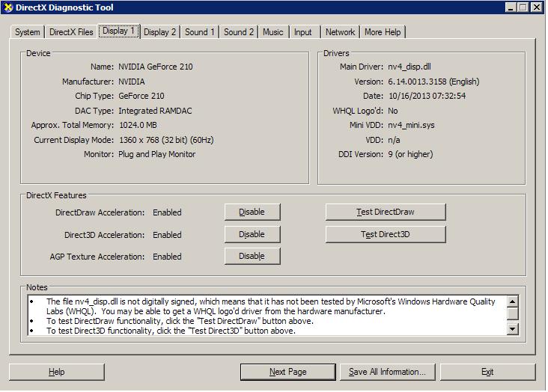Click the Test Direct3D button

point(386,234)
